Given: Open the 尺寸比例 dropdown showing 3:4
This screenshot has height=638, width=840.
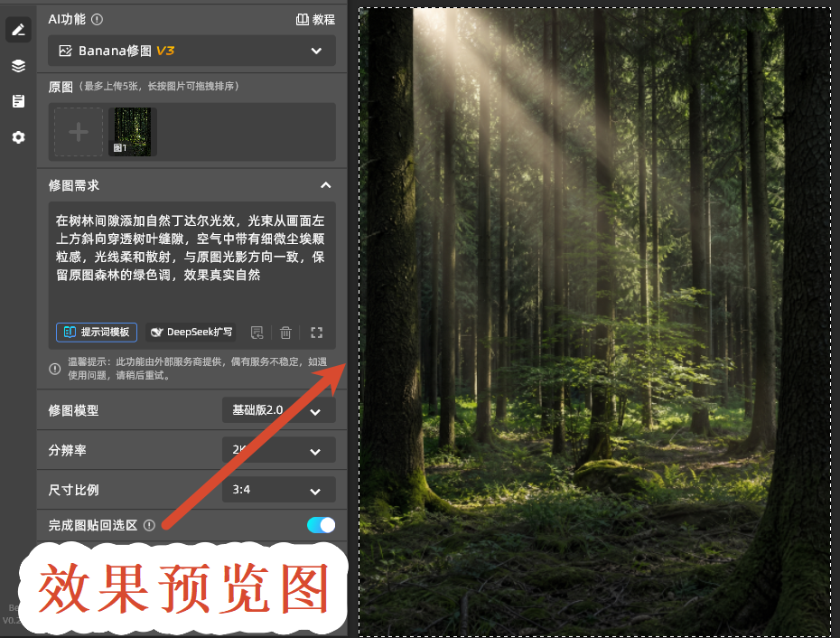Looking at the screenshot, I should click(x=278, y=490).
